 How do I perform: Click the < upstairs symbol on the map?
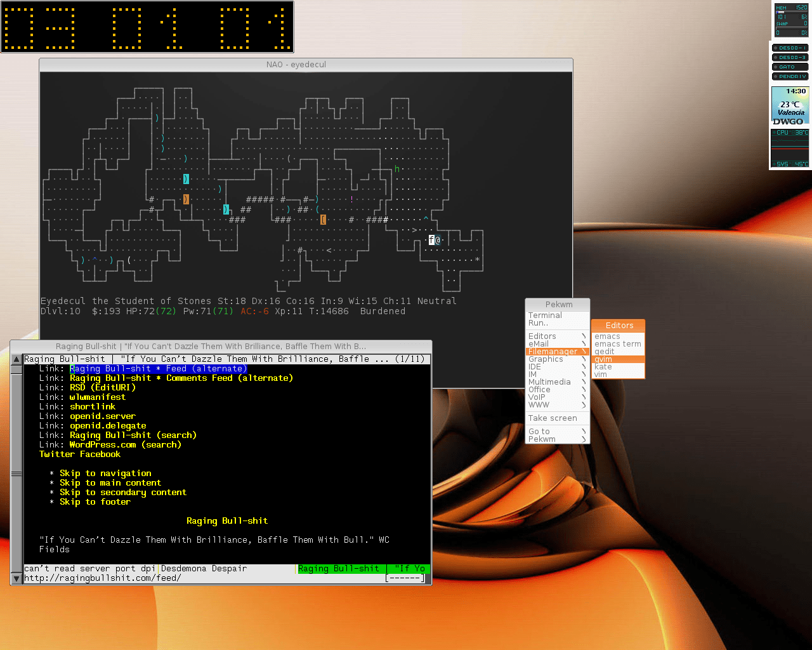pyautogui.click(x=329, y=250)
